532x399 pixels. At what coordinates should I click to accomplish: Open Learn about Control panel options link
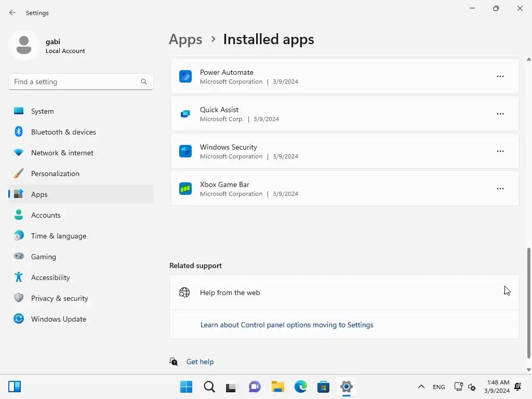287,325
